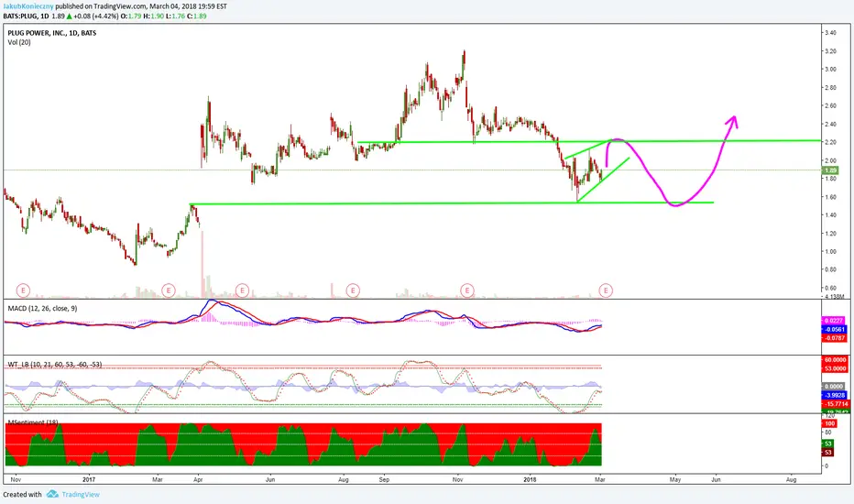Click the blue -3.9928 WT value tag

834,395
